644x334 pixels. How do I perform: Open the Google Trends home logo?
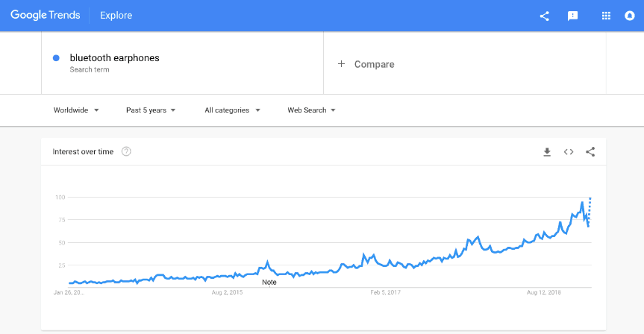click(46, 15)
